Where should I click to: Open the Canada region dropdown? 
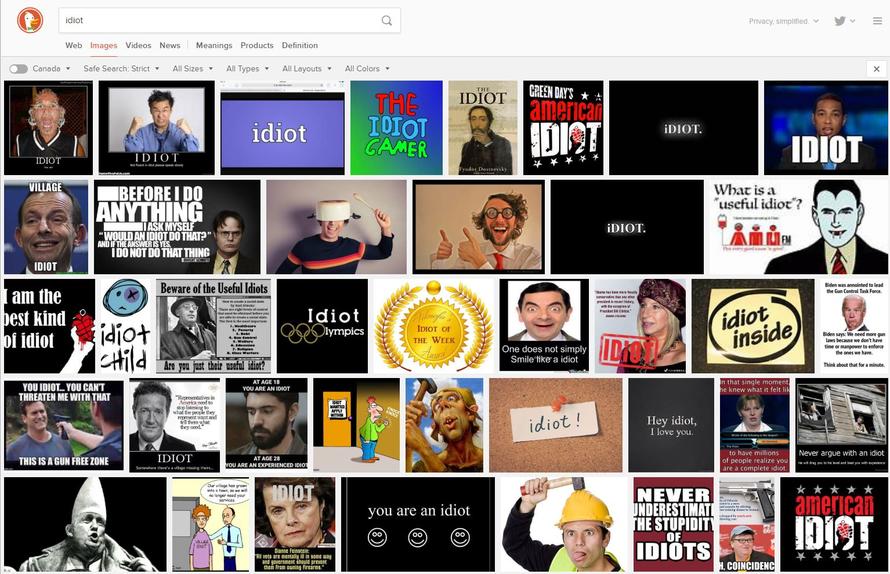pos(51,69)
